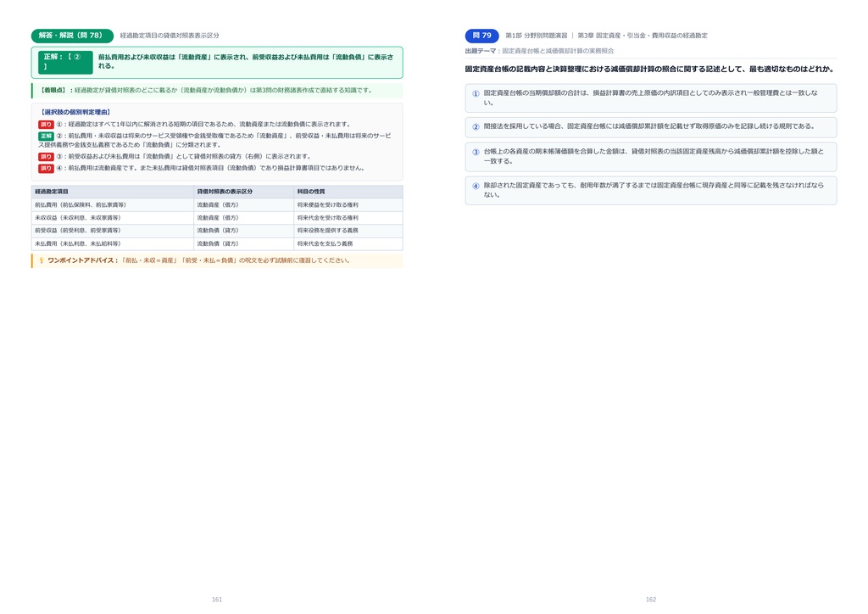Click the 正解：【②】green label
This screenshot has height=614, width=868.
tap(64, 62)
